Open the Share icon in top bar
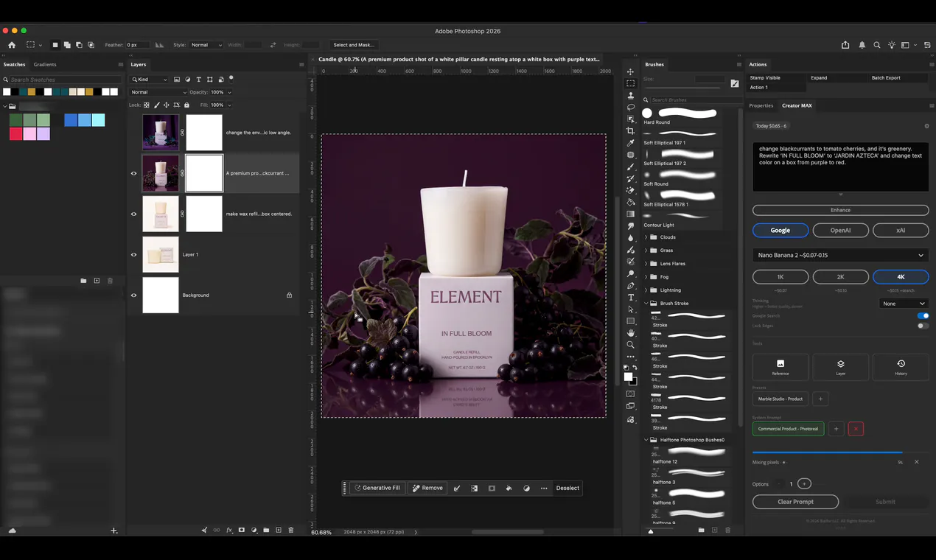 [x=845, y=45]
